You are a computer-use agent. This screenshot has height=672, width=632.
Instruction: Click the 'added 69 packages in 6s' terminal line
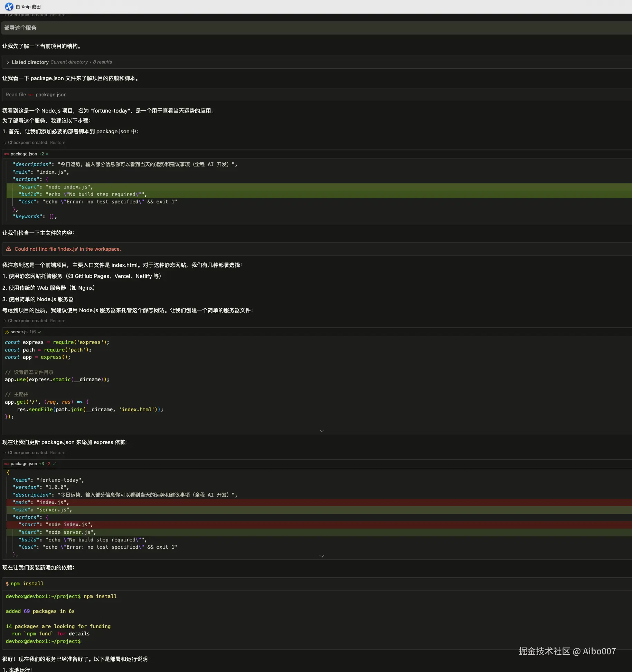coord(40,611)
